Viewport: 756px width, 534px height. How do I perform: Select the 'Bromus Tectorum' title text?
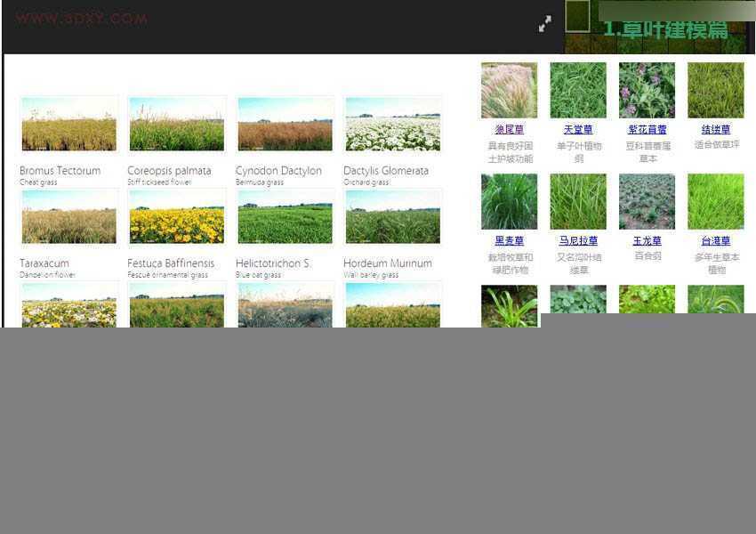(x=60, y=171)
